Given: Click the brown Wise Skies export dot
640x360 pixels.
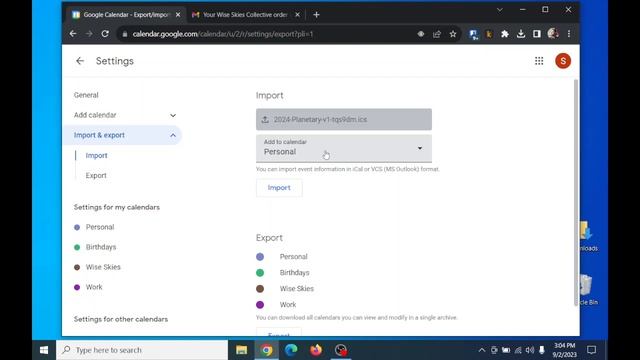Looking at the screenshot, I should pyautogui.click(x=260, y=289).
